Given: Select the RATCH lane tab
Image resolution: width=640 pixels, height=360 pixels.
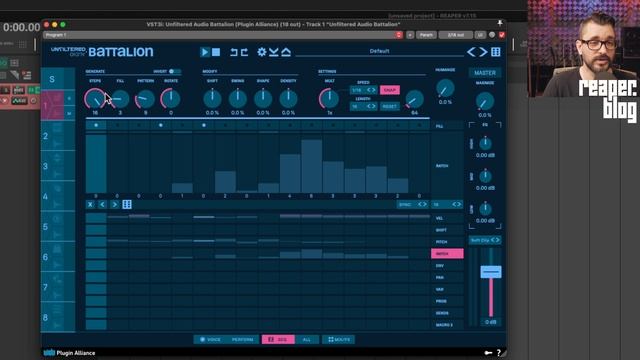Looking at the screenshot, I should [x=447, y=254].
